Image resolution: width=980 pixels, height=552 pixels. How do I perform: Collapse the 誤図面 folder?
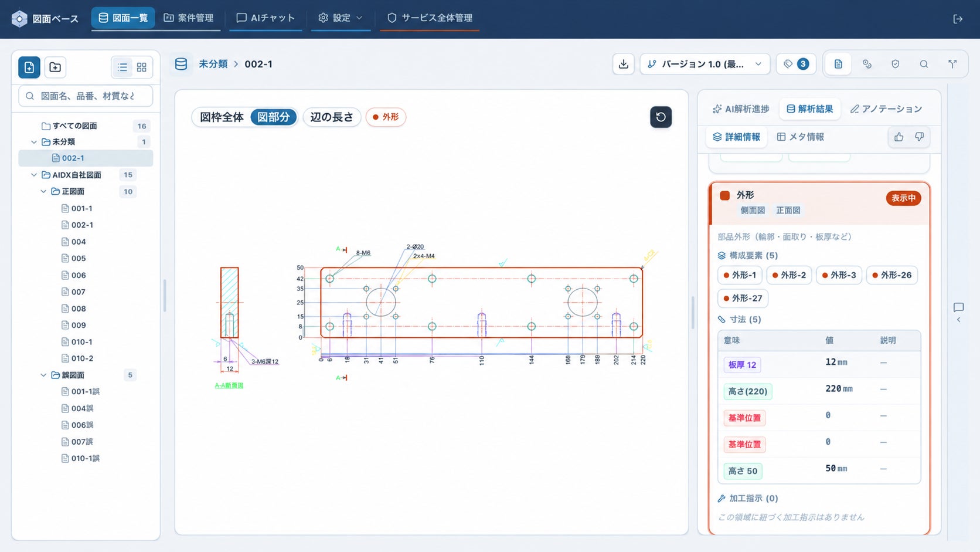pyautogui.click(x=43, y=375)
